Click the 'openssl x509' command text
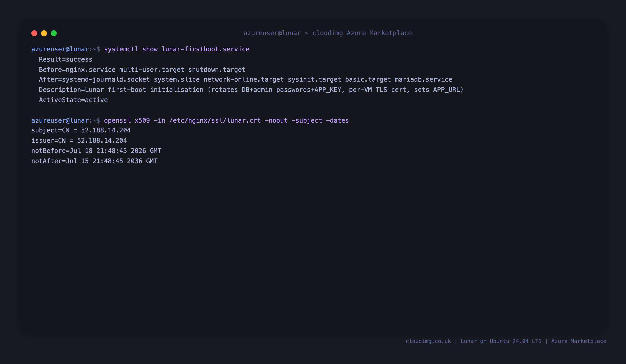The image size is (626, 364). pos(226,120)
